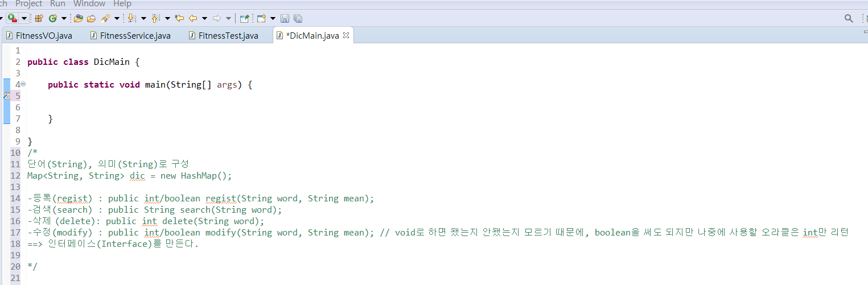The height and width of the screenshot is (285, 868).
Task: Click underlined 'dic' on line 12
Action: coord(137,176)
